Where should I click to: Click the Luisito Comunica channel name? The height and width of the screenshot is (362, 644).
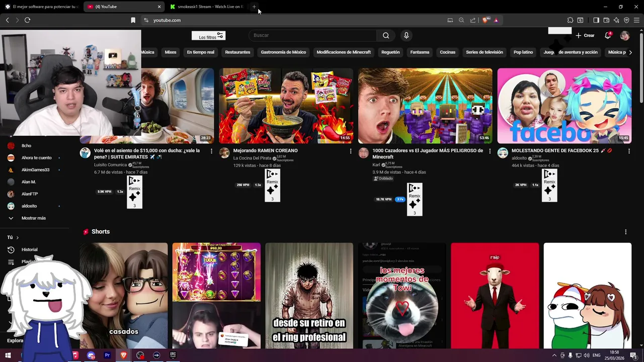point(111,165)
